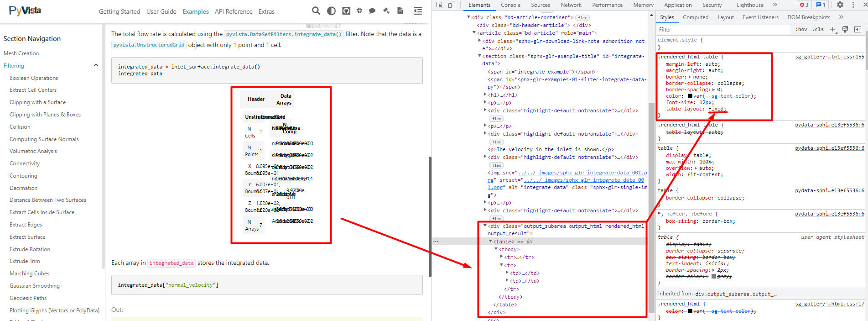Click the gavel icon in the header
Viewport: 868px width, 321px height.
click(386, 11)
